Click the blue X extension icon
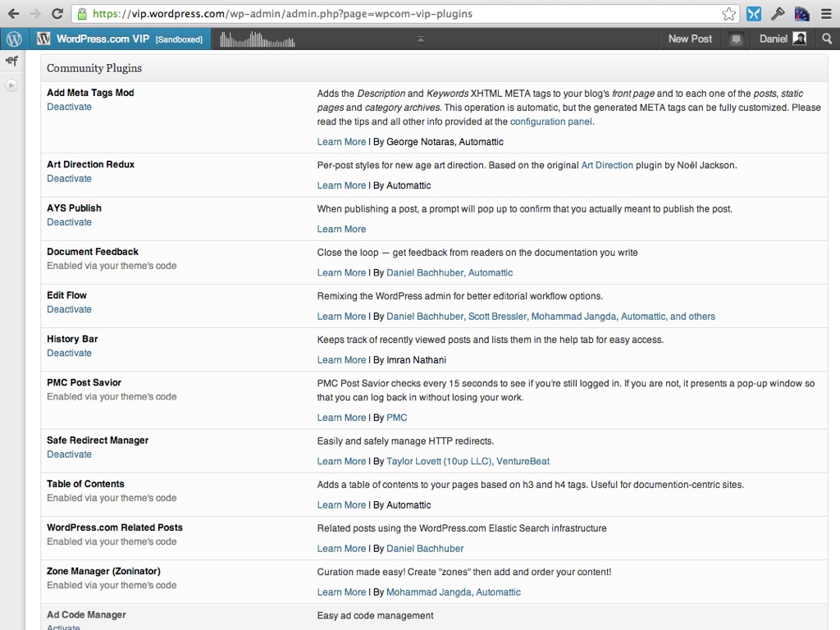Image resolution: width=840 pixels, height=630 pixels. [754, 14]
